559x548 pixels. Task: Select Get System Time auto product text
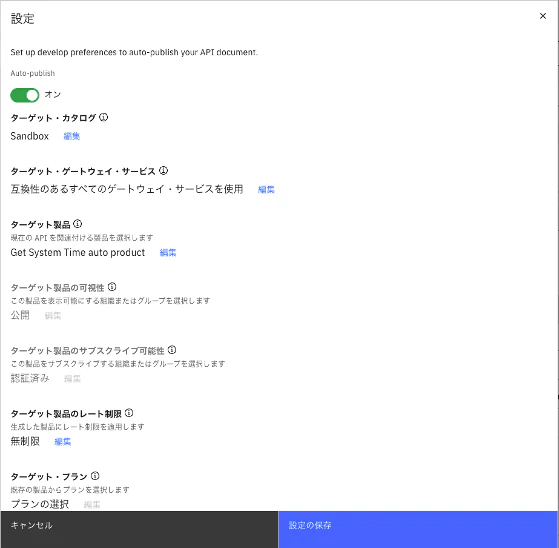click(x=78, y=252)
